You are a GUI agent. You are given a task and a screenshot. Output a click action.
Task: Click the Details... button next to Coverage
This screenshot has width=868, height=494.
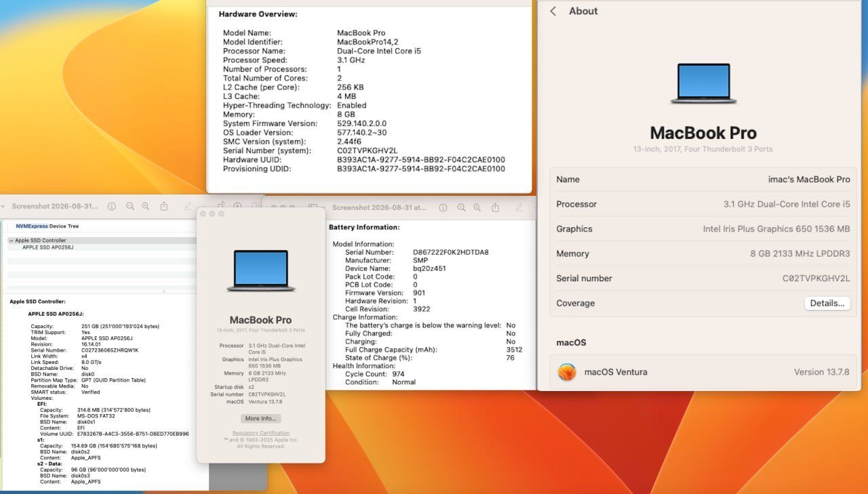[x=827, y=303]
